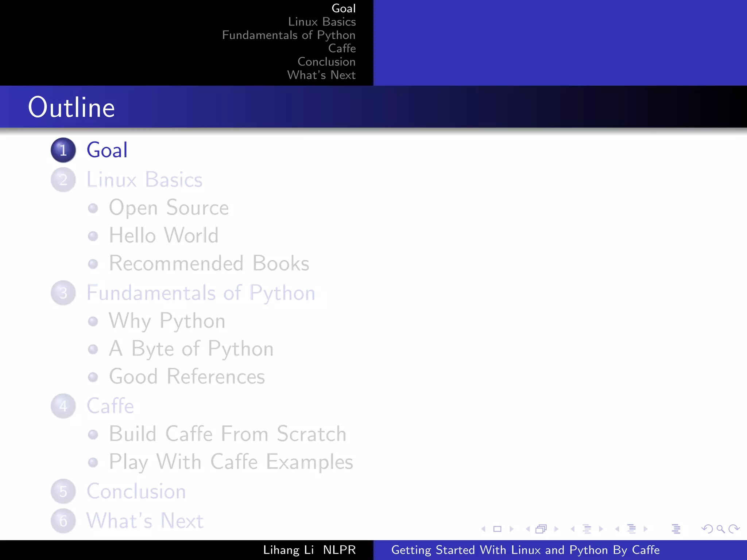This screenshot has width=747, height=560.
Task: Open the Good References subsection link
Action: click(187, 377)
